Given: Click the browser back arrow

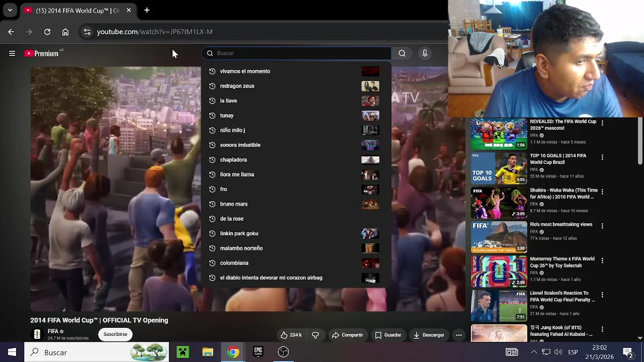Looking at the screenshot, I should [x=11, y=32].
